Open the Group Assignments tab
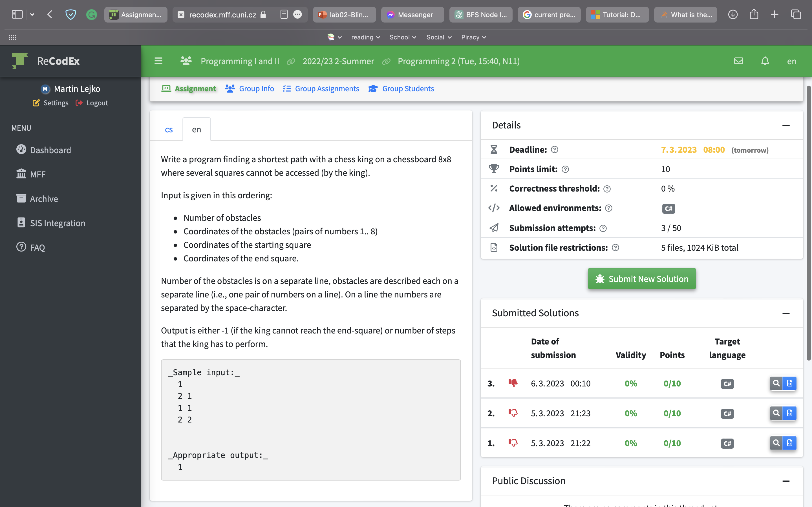 tap(321, 88)
